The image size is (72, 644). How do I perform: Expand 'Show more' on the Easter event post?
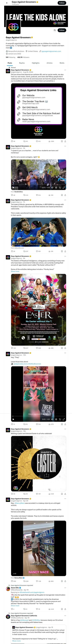pyautogui.click(x=15, y=271)
